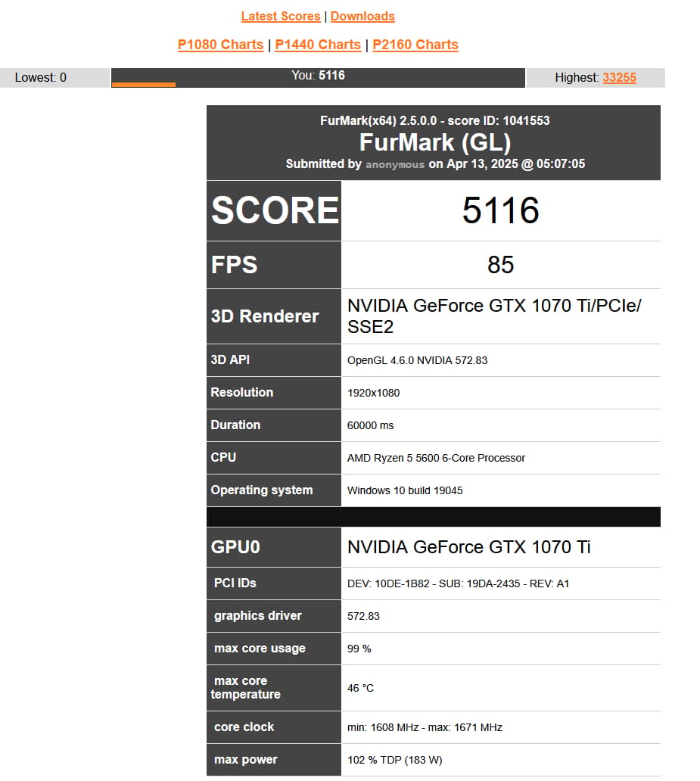Click the '99 %' core usage value
This screenshot has height=781, width=700.
[359, 649]
